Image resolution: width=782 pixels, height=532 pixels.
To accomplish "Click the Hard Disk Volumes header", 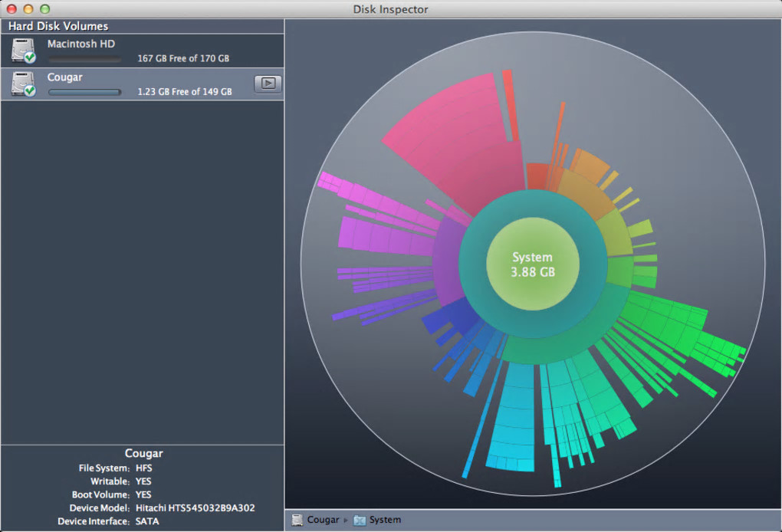I will click(58, 26).
